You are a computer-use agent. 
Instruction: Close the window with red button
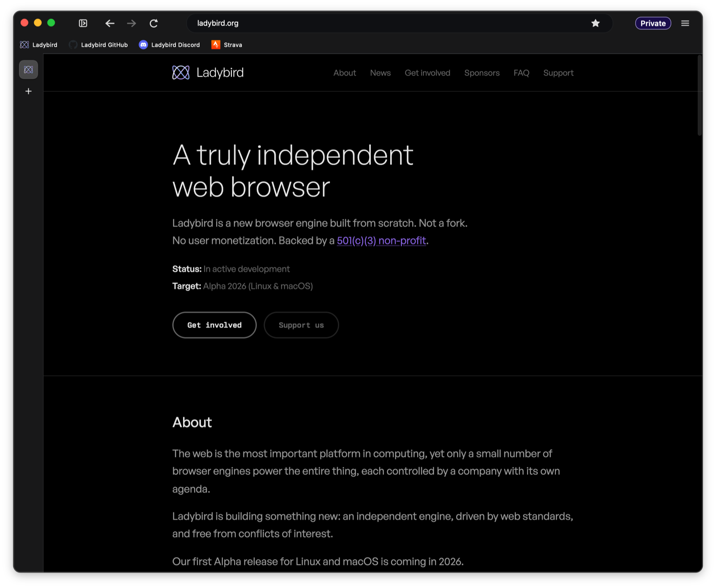pyautogui.click(x=25, y=23)
